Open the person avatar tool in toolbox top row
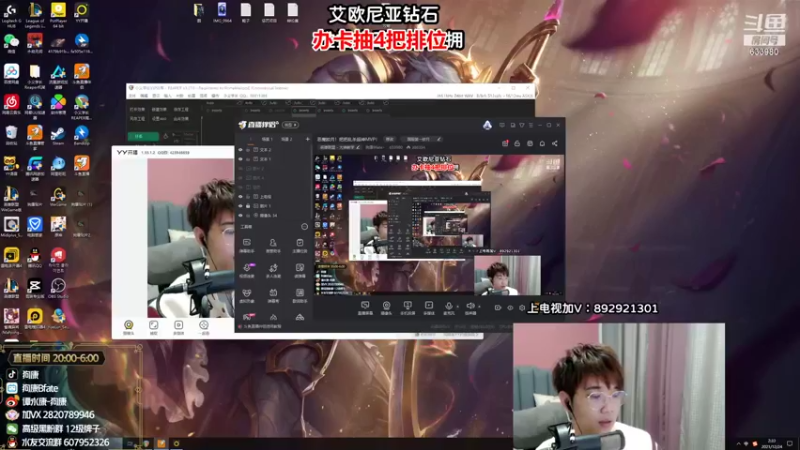This screenshot has height=450, width=800. click(273, 244)
